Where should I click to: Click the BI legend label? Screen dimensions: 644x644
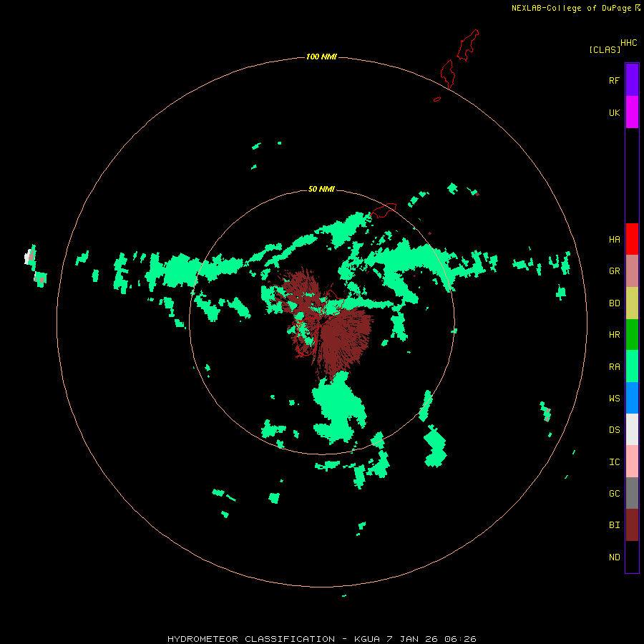coord(614,525)
